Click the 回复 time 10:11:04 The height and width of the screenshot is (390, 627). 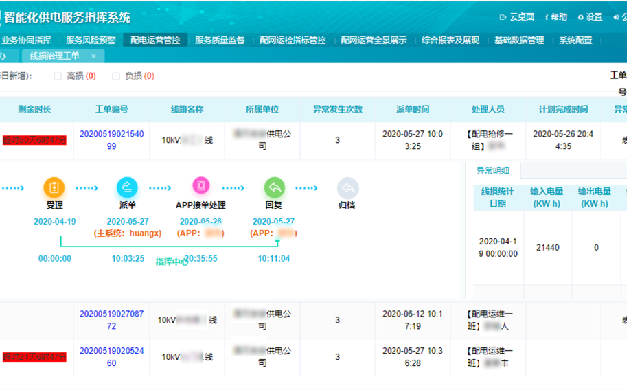pyautogui.click(x=274, y=259)
